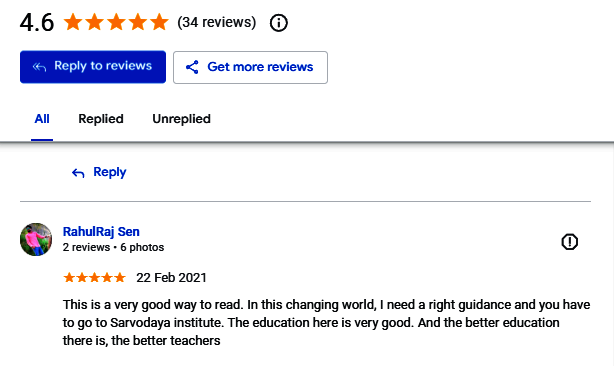This screenshot has height=392, width=616.
Task: Click the reply arrow icon above the divider
Action: [x=78, y=173]
